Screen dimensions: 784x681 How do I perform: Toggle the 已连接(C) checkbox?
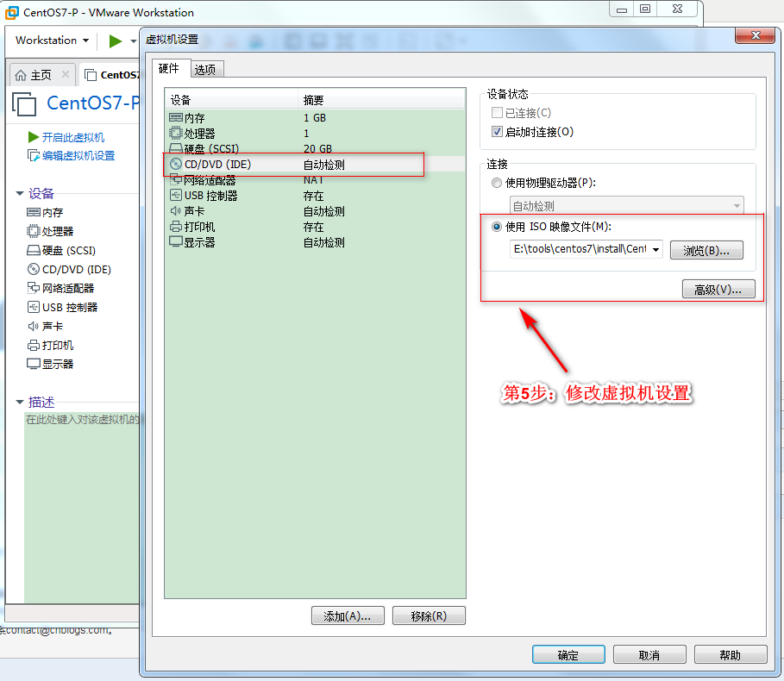(x=497, y=112)
